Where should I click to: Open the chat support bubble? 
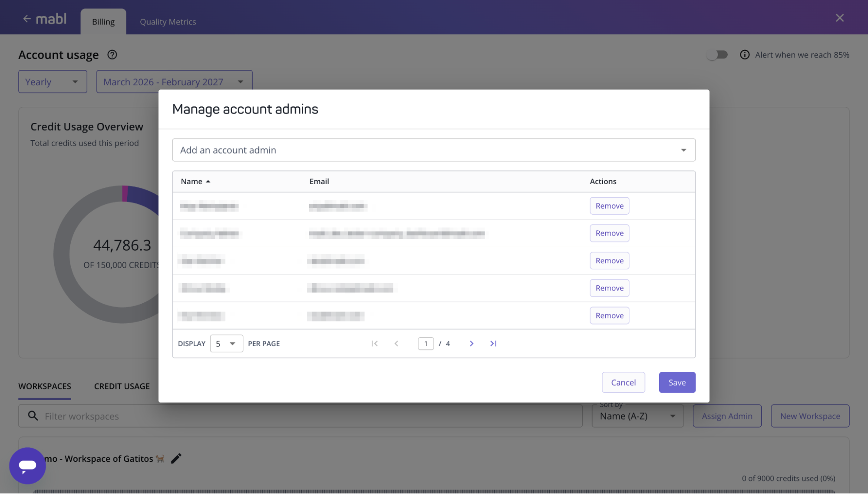click(x=27, y=465)
